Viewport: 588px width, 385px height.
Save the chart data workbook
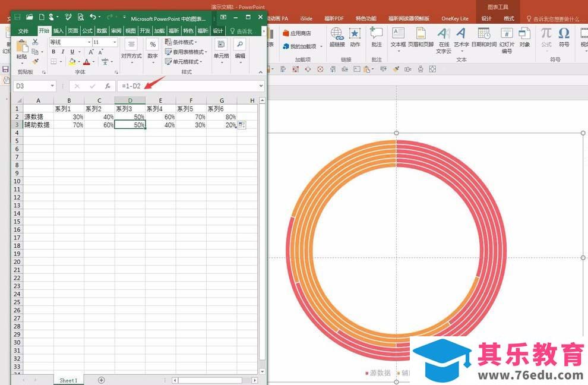click(x=17, y=17)
